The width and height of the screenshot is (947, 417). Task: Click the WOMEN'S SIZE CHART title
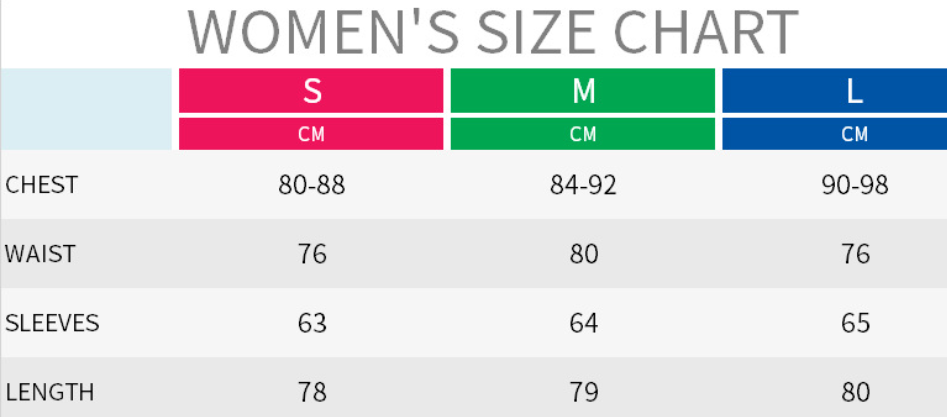coord(493,32)
